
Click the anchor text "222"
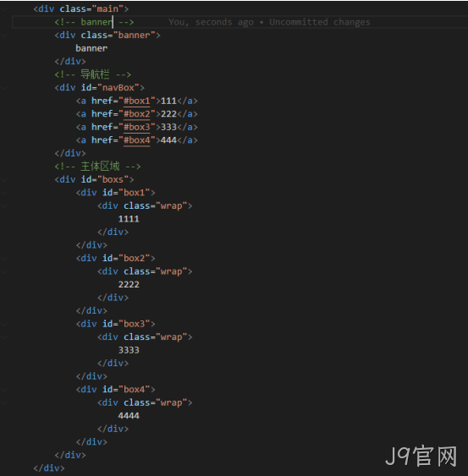(x=168, y=114)
